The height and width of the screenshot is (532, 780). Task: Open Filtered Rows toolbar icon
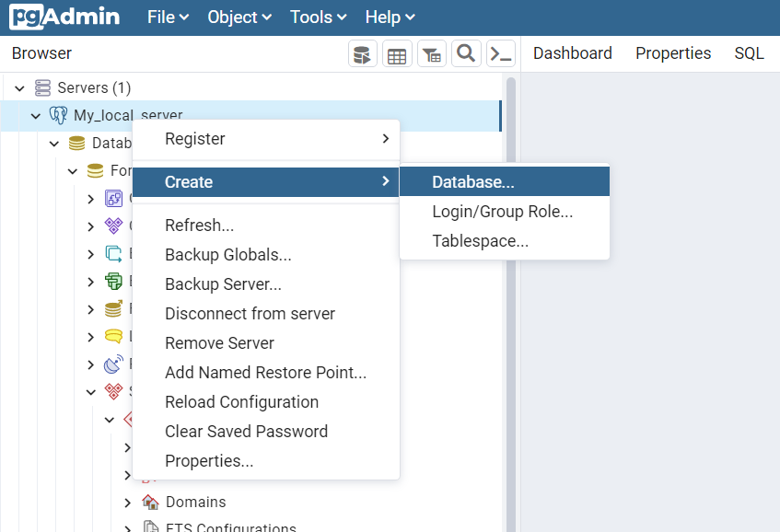click(431, 54)
